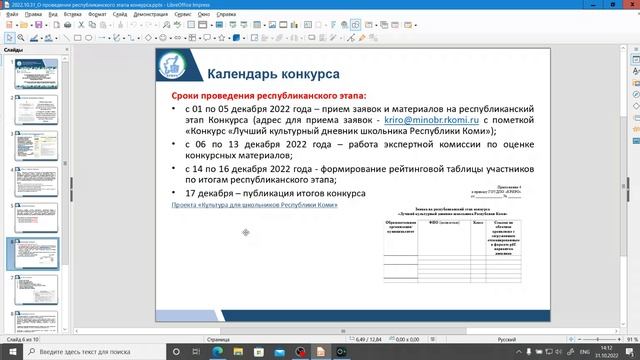Select the Ellipse shape tool
The width and height of the screenshot is (640, 360).
coord(89,38)
